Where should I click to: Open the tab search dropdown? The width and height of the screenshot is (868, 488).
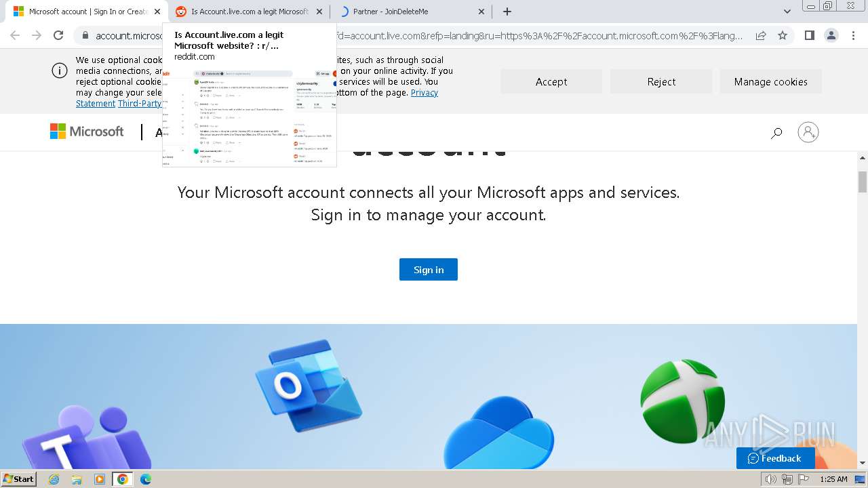click(787, 12)
